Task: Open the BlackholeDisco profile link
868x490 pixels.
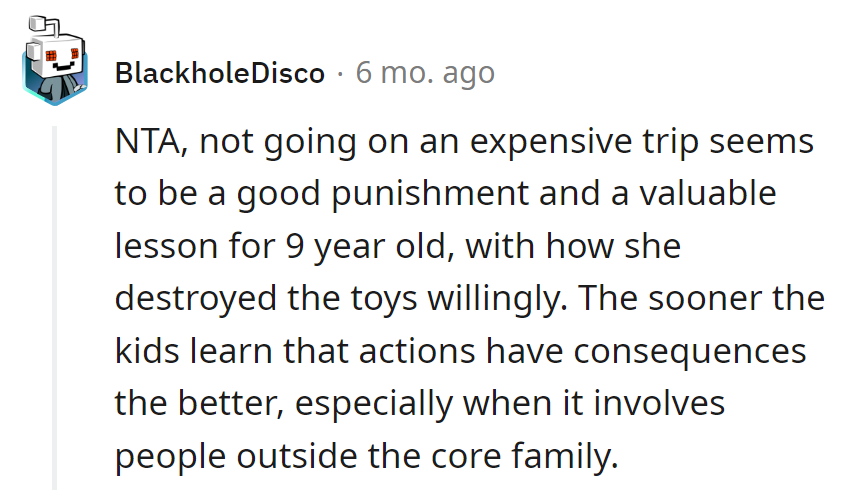Action: pyautogui.click(x=219, y=73)
